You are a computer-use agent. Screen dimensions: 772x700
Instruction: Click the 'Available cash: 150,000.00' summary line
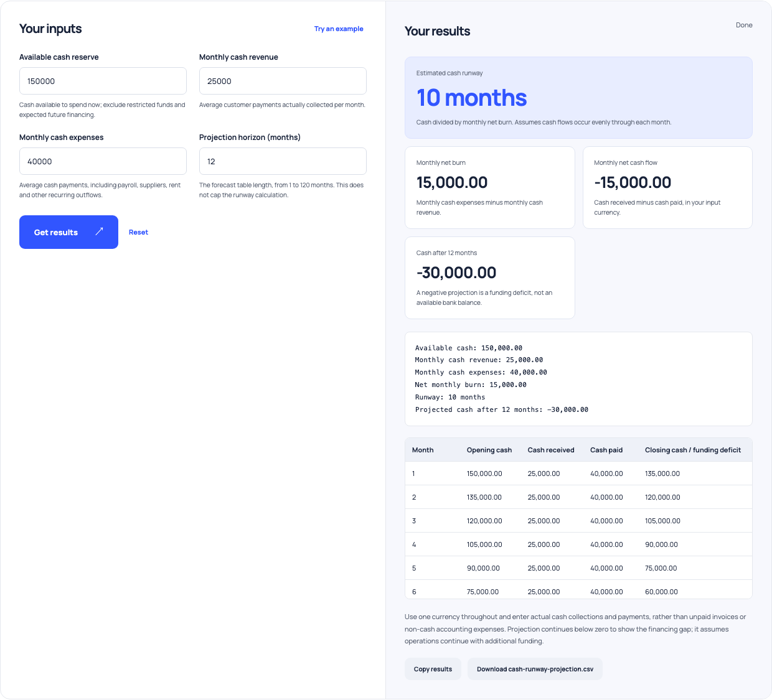pos(469,348)
